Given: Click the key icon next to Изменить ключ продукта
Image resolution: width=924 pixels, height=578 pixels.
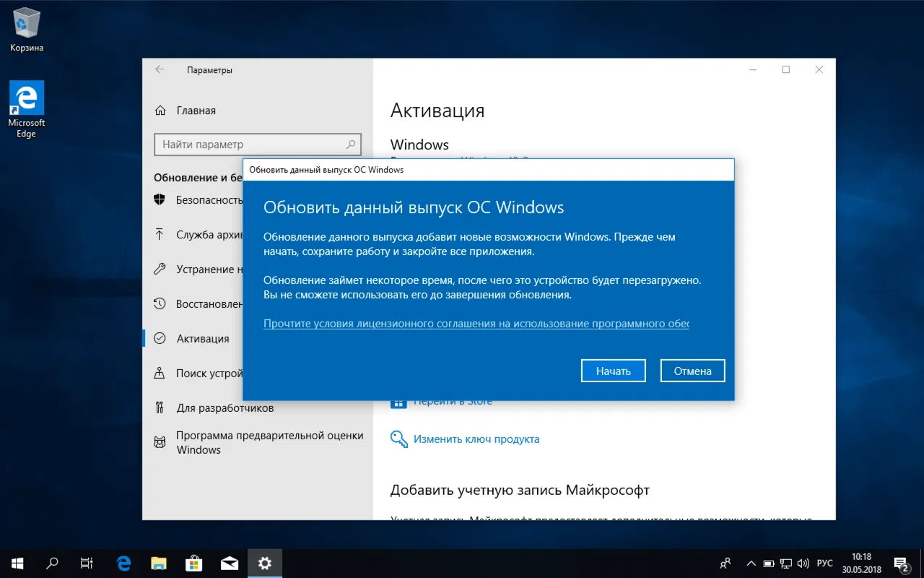Looking at the screenshot, I should pos(398,439).
